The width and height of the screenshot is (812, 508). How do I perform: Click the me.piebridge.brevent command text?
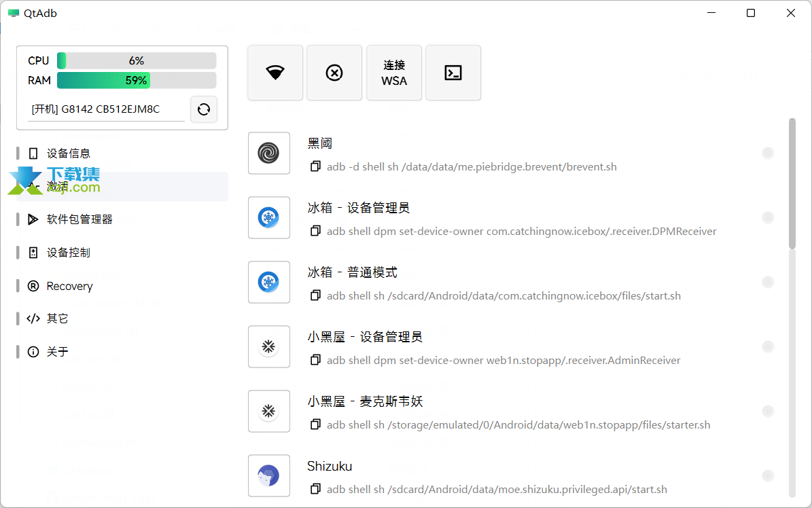[x=472, y=167]
